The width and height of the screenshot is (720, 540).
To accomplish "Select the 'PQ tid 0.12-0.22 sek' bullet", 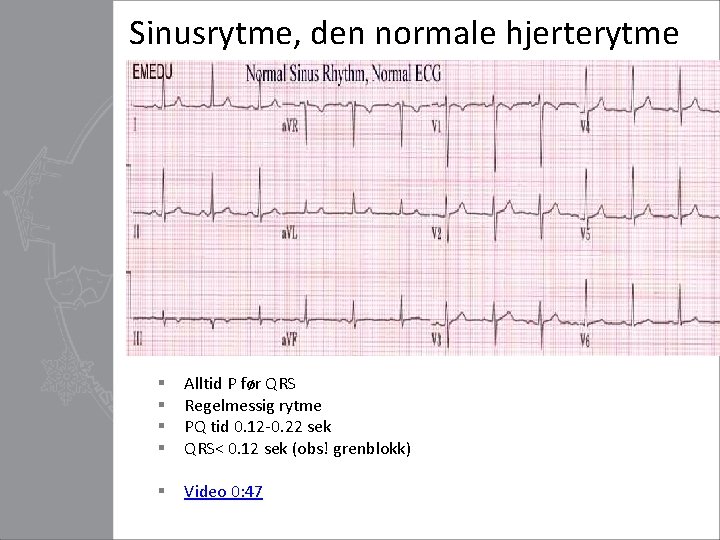I will pos(258,427).
